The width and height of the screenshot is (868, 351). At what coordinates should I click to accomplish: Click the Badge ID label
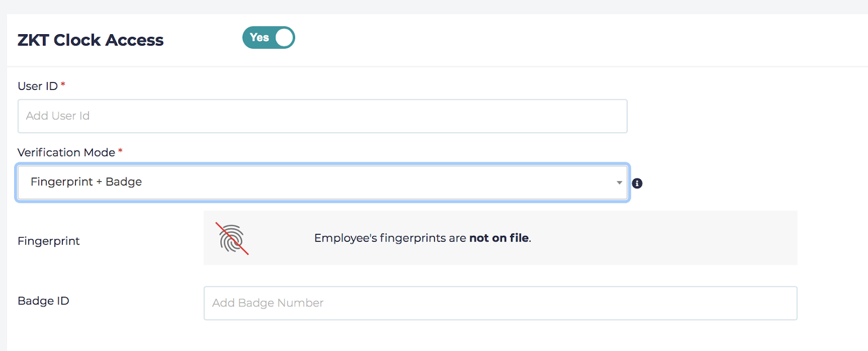(x=43, y=301)
